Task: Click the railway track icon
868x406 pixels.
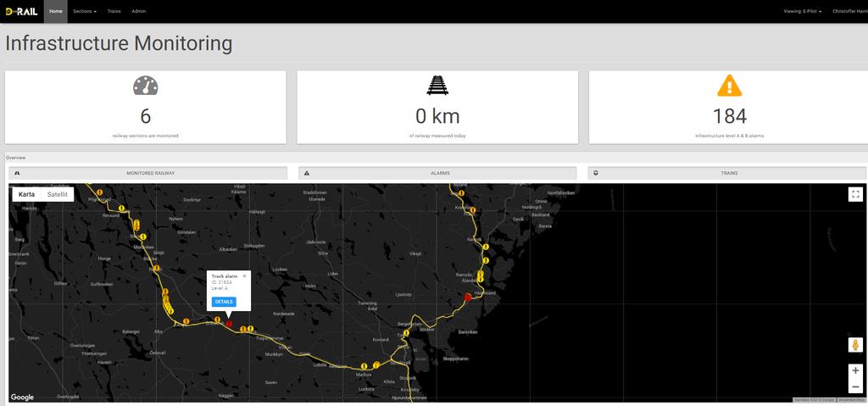Action: point(437,86)
